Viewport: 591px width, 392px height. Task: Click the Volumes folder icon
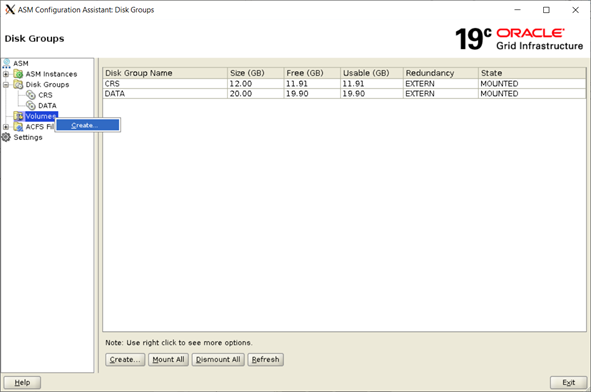click(18, 116)
